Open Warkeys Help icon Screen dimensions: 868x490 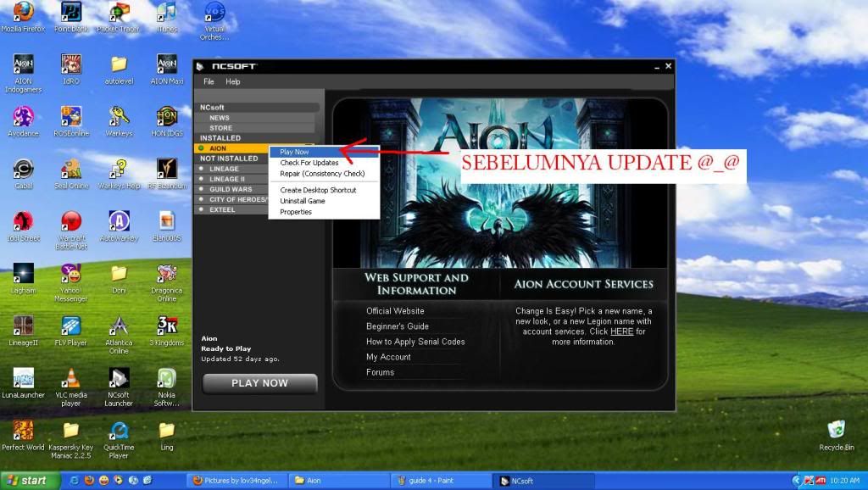pos(119,173)
